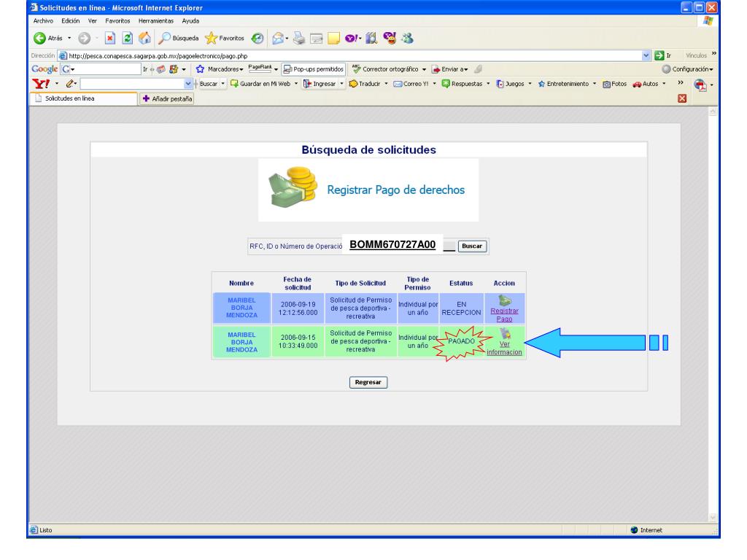Image resolution: width=747 pixels, height=560 pixels.
Task: Open the Herramientas menu
Action: tap(156, 21)
